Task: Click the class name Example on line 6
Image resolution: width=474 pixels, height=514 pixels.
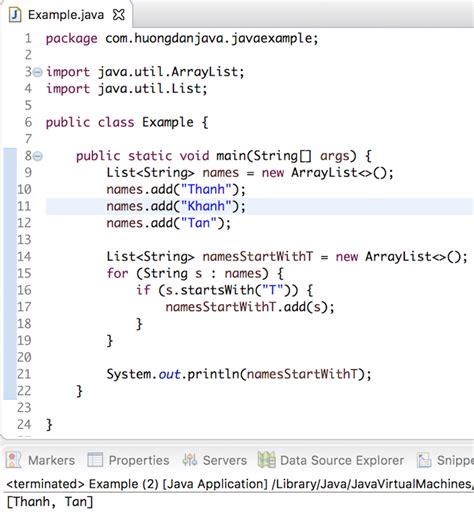Action: (168, 122)
